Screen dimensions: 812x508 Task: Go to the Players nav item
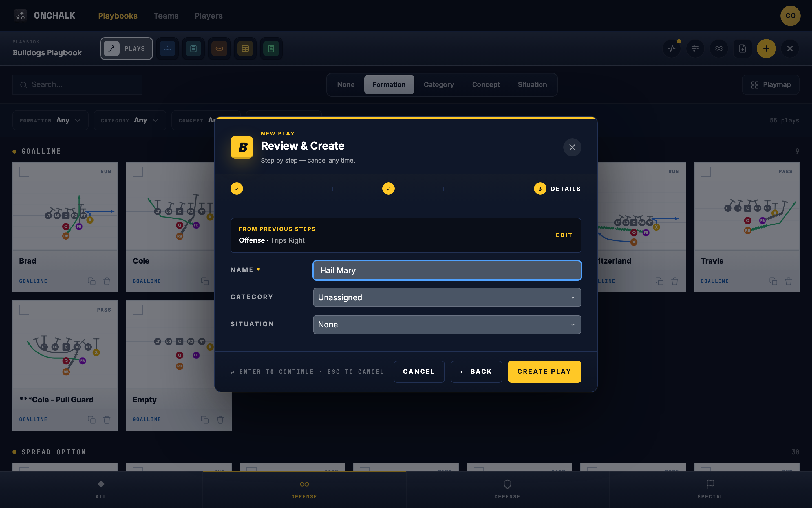point(208,16)
